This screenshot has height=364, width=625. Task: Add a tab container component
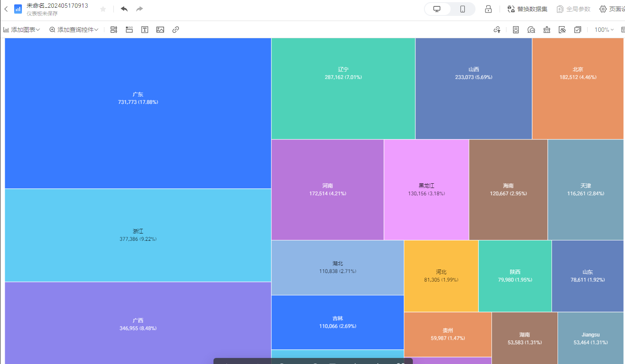(129, 30)
